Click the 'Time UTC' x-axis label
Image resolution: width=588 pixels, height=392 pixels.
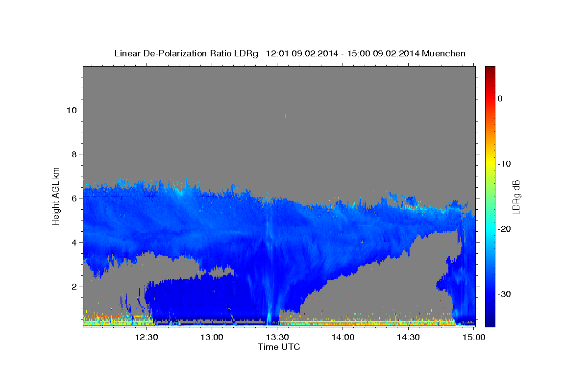click(x=279, y=347)
